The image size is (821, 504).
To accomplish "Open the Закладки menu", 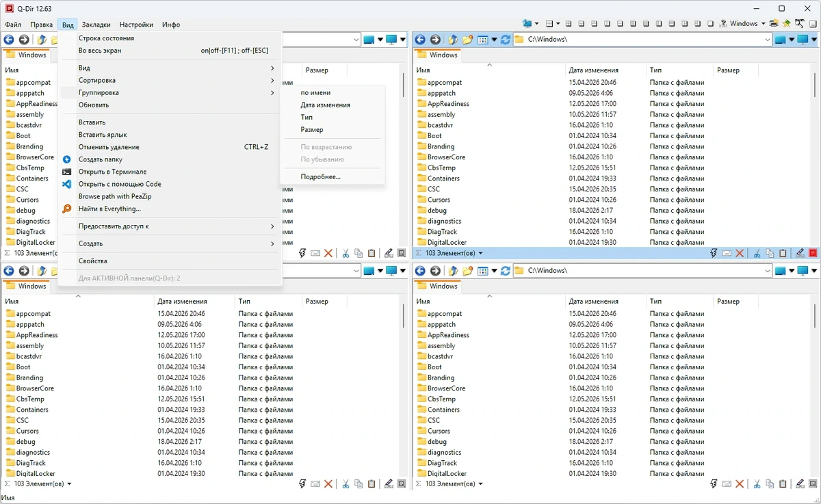I will [96, 25].
